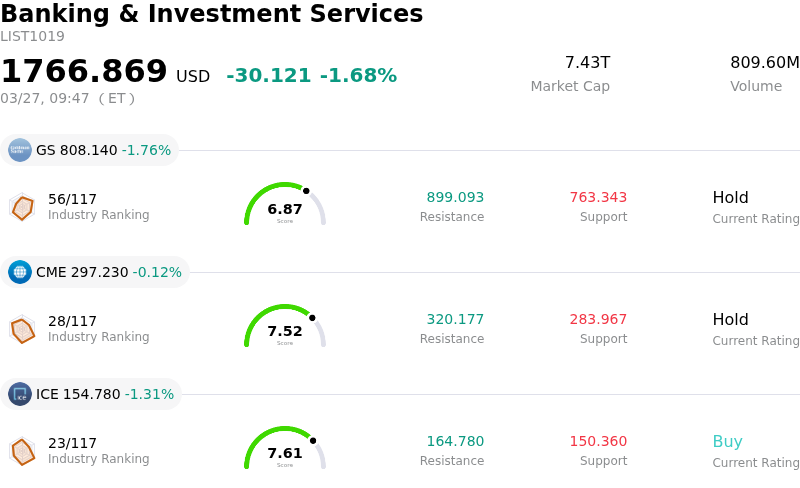Open GS industry ranking radar icon
The width and height of the screenshot is (800, 488).
coord(22,207)
